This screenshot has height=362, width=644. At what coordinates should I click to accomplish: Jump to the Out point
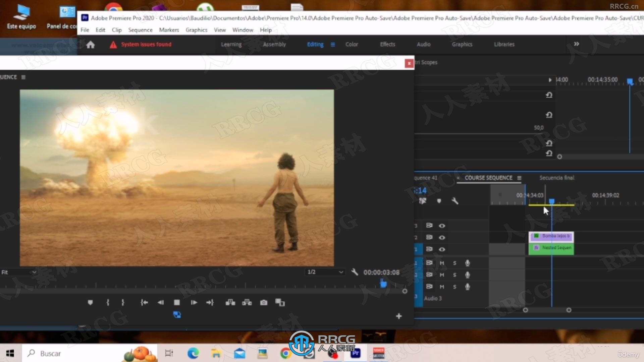(210, 303)
